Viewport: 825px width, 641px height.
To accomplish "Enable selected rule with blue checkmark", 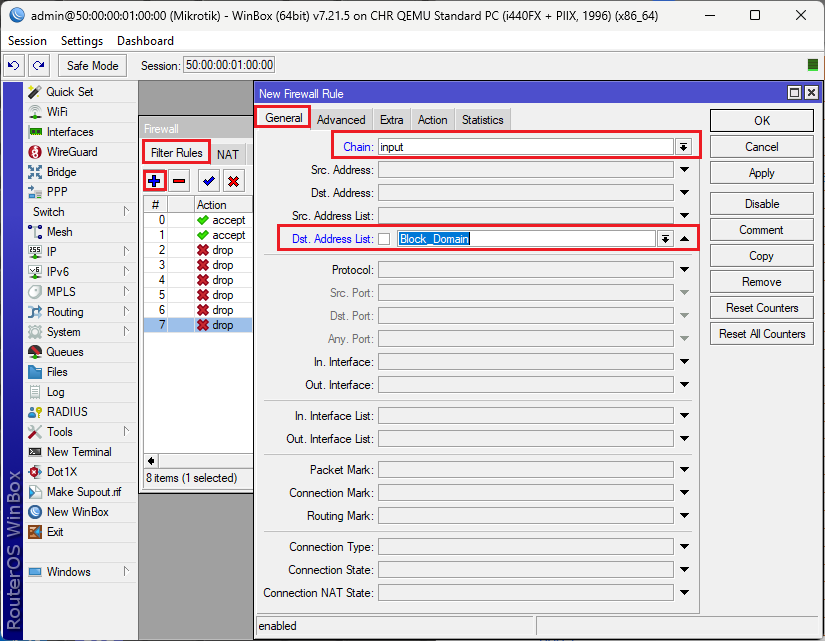I will [x=209, y=181].
